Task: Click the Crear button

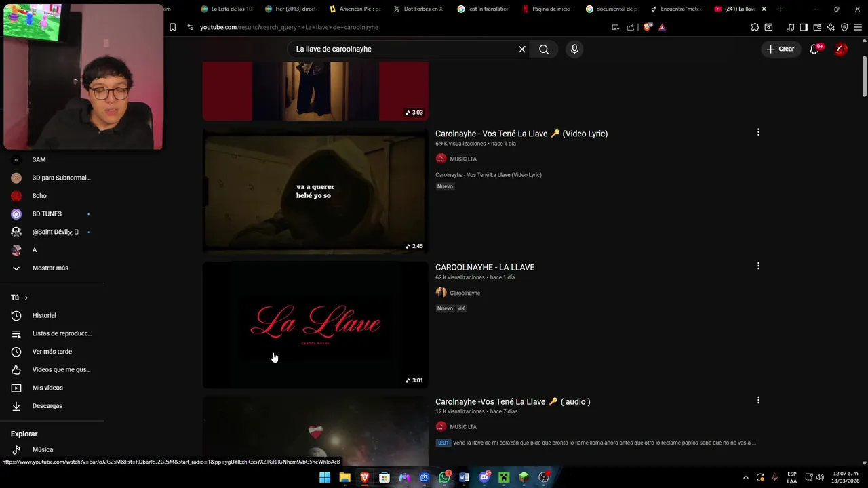Action: pos(780,49)
